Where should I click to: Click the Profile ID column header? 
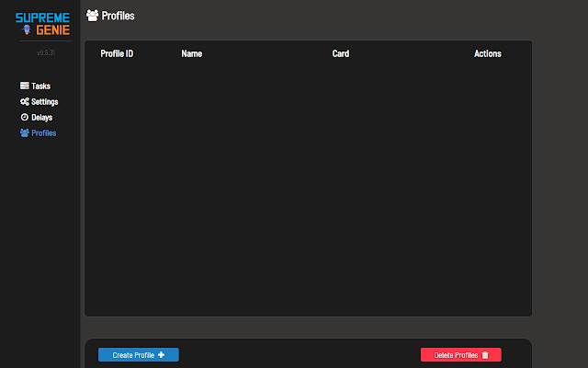point(117,53)
